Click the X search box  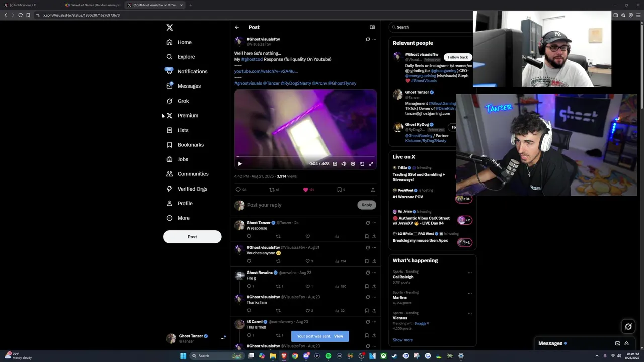point(431,27)
